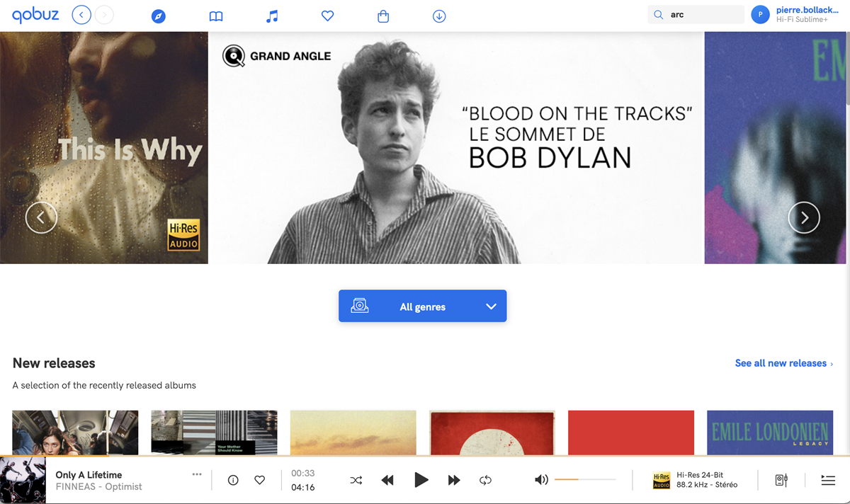Open Purchases shopping bag icon
This screenshot has width=850, height=504.
[383, 16]
